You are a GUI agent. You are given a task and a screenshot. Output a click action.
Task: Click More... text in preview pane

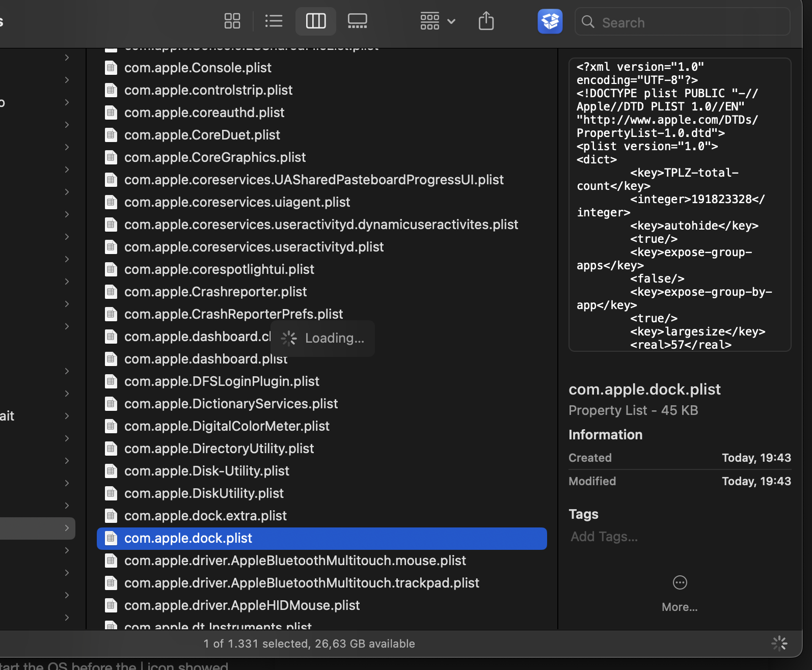[x=680, y=607]
